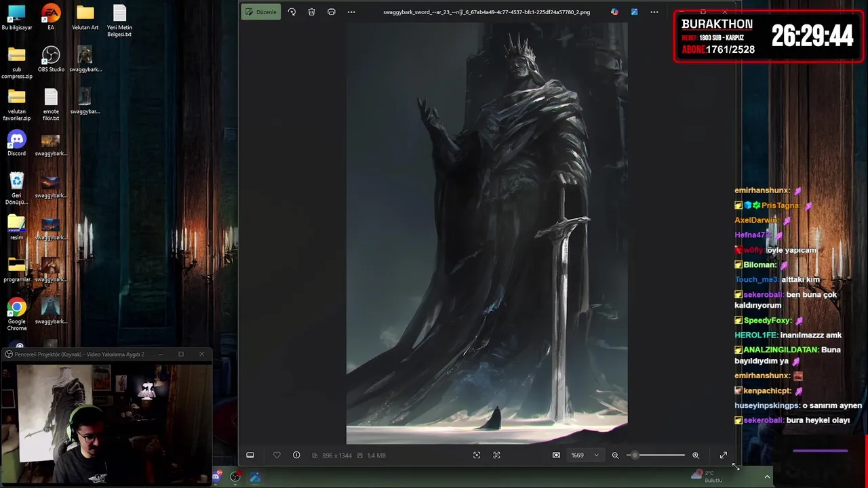This screenshot has width=868, height=488.
Task: Select the OBS Studio desktop shortcut
Action: pyautogui.click(x=51, y=60)
